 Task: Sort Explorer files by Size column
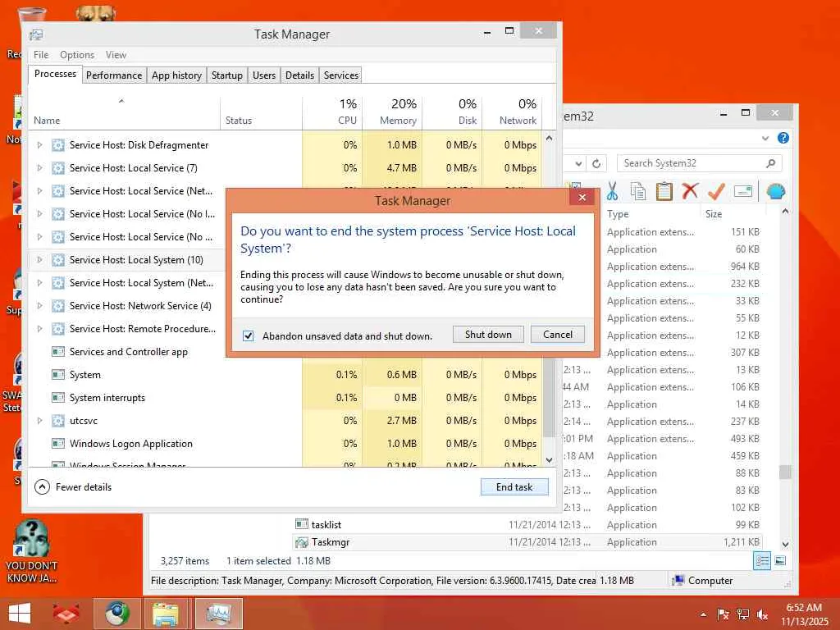[732, 214]
